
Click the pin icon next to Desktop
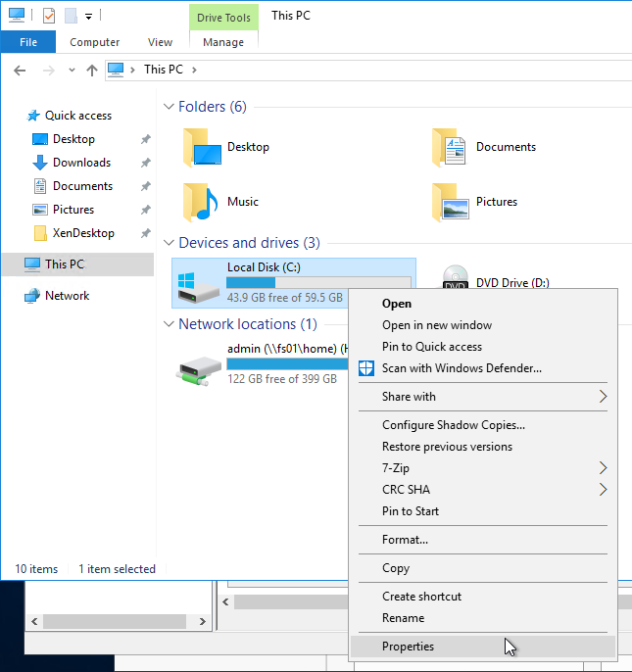[x=146, y=139]
